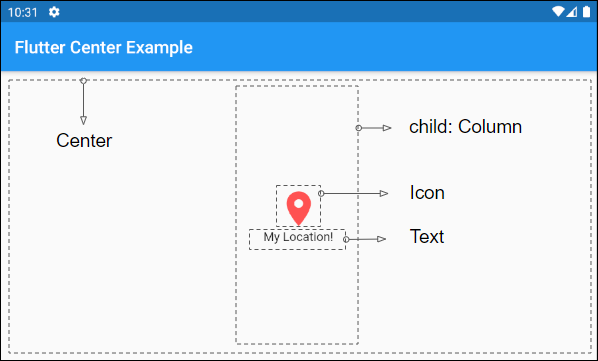
Task: Click the red location pin icon
Action: [299, 208]
